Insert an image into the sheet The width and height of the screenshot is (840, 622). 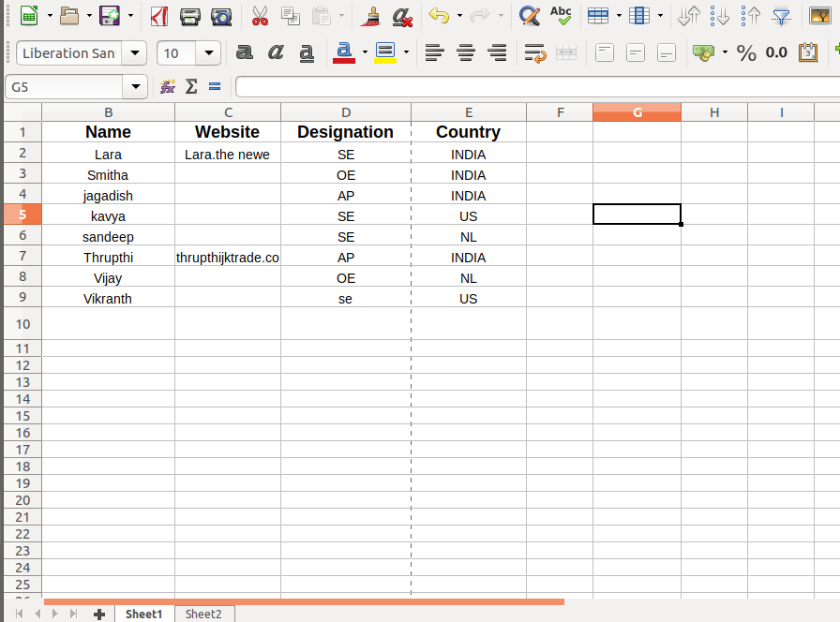point(821,16)
